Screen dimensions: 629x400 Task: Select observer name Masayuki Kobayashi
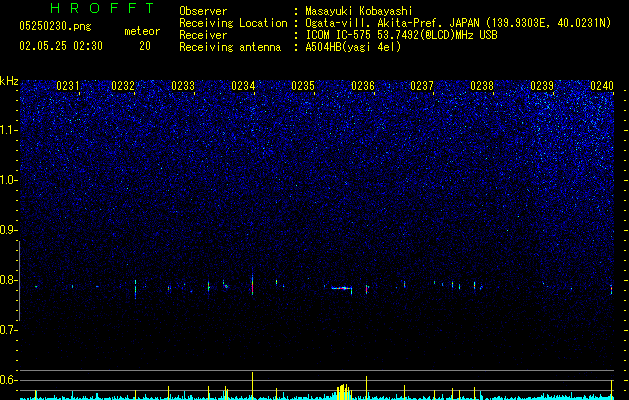coord(358,11)
